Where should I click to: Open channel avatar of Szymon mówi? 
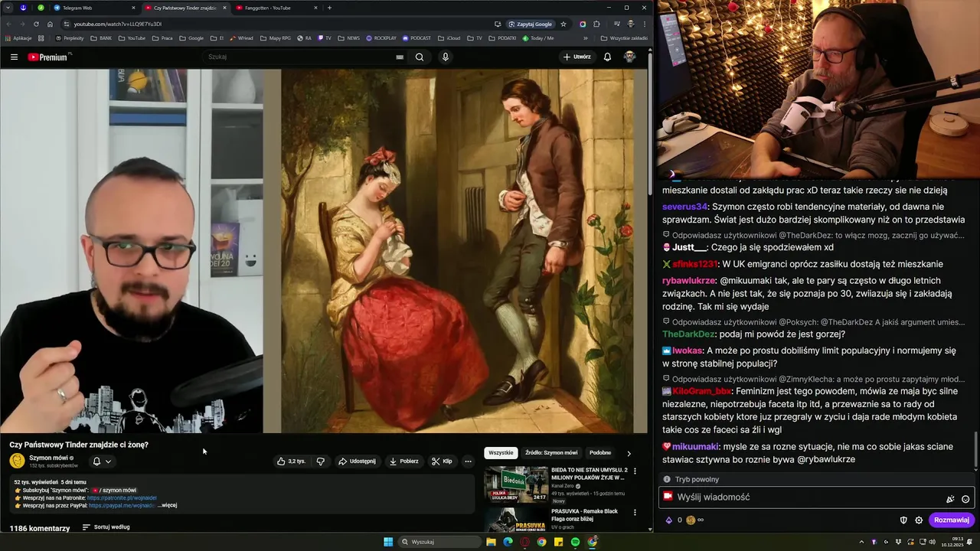tap(17, 461)
